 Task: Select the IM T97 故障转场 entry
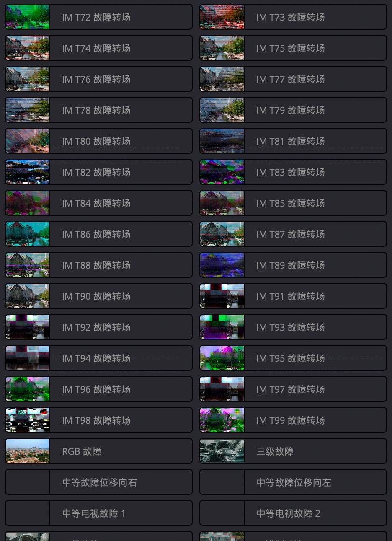pyautogui.click(x=293, y=389)
